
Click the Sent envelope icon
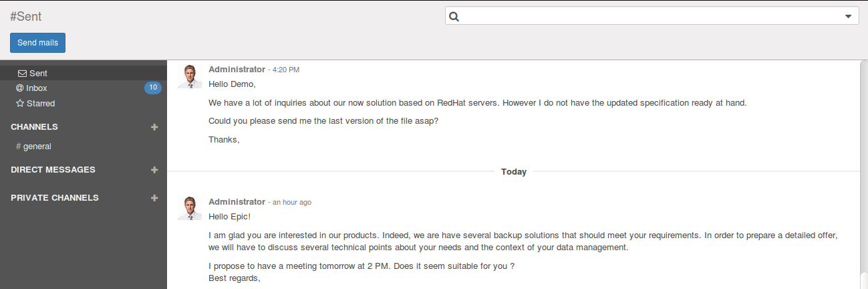tap(22, 73)
